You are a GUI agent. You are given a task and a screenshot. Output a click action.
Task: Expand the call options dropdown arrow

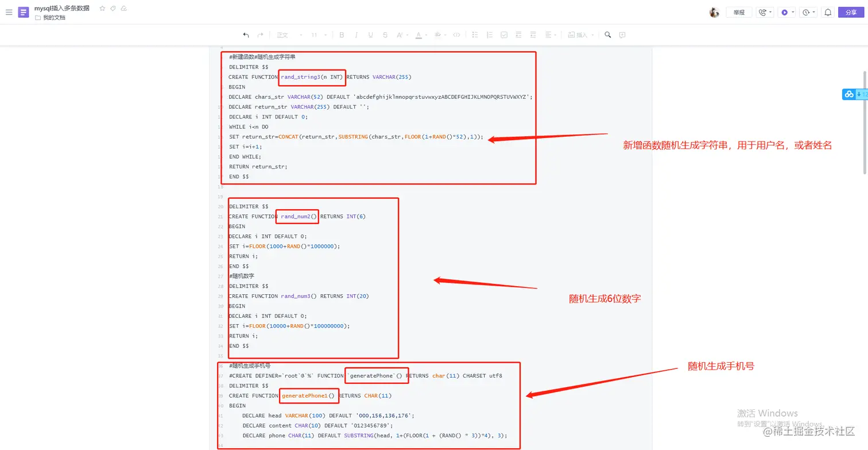770,12
